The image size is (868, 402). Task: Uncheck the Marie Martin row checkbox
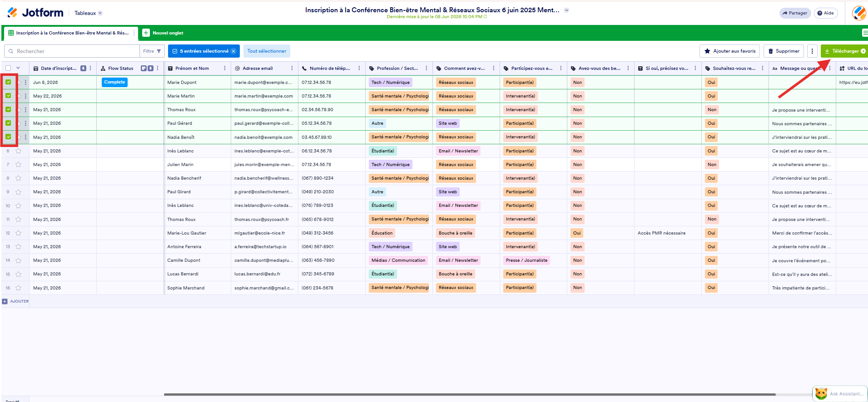(8, 96)
